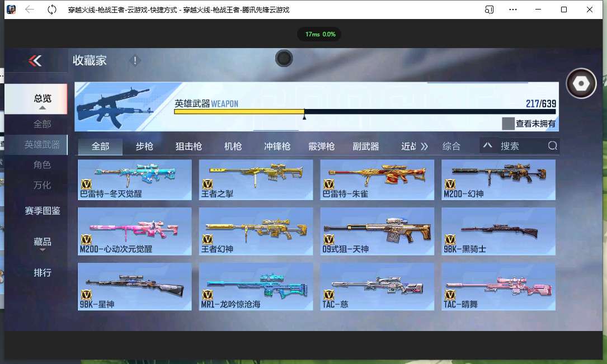This screenshot has width=607, height=364.
Task: Switch to the 机枪 tab
Action: pos(233,146)
